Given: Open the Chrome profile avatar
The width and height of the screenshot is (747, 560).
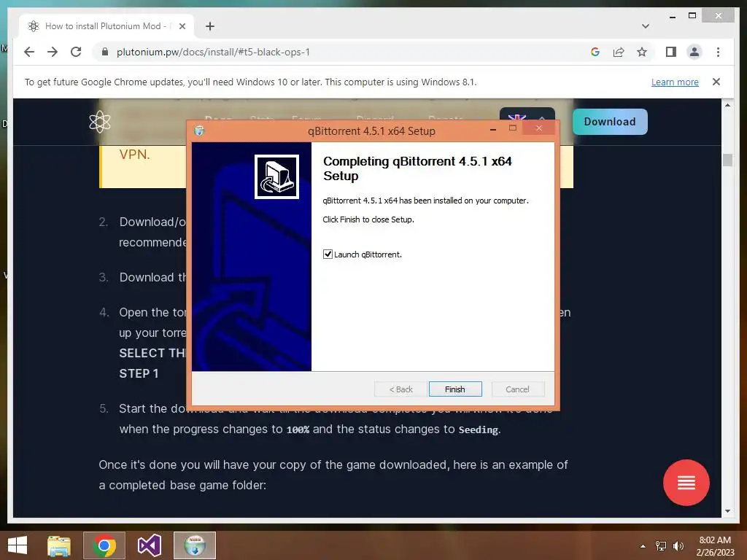Looking at the screenshot, I should [694, 52].
